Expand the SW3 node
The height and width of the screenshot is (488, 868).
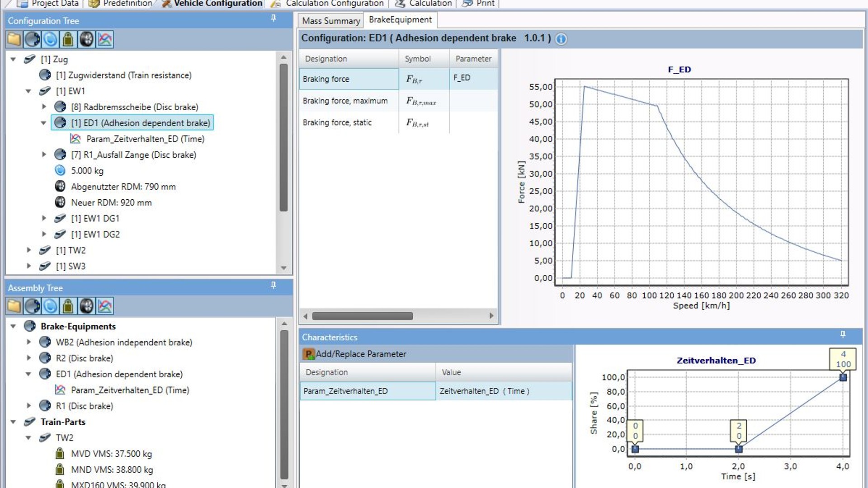pos(28,266)
